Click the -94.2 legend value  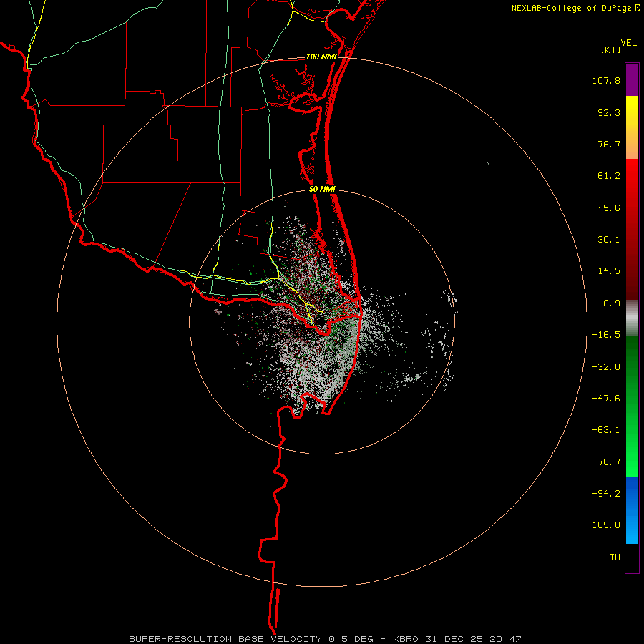tap(606, 494)
